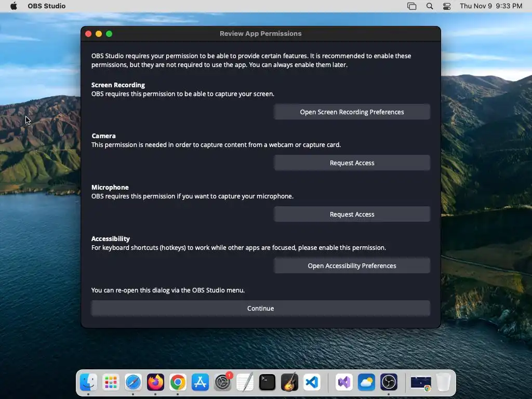The width and height of the screenshot is (532, 399).
Task: Open the cloud weather app in Dock
Action: point(366,382)
